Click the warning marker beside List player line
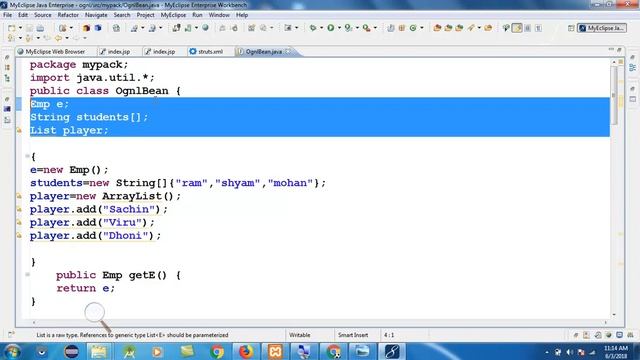Image resolution: width=640 pixels, height=360 pixels. [x=19, y=130]
